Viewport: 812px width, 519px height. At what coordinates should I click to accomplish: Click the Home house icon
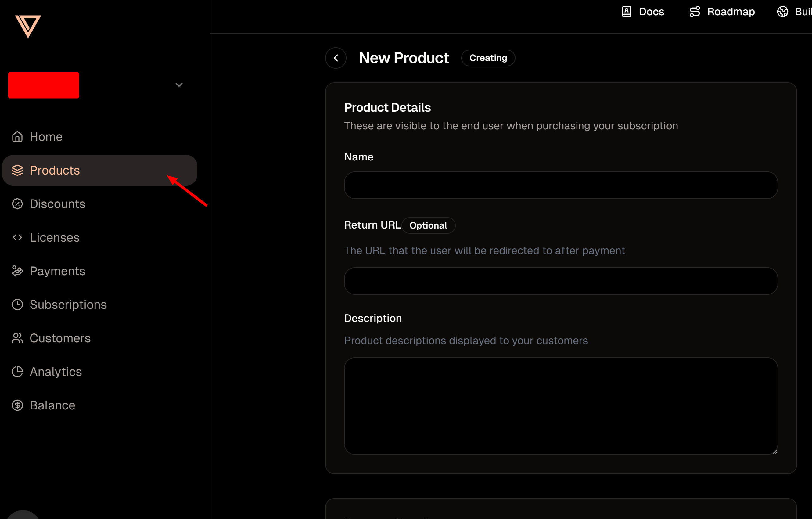(x=17, y=137)
